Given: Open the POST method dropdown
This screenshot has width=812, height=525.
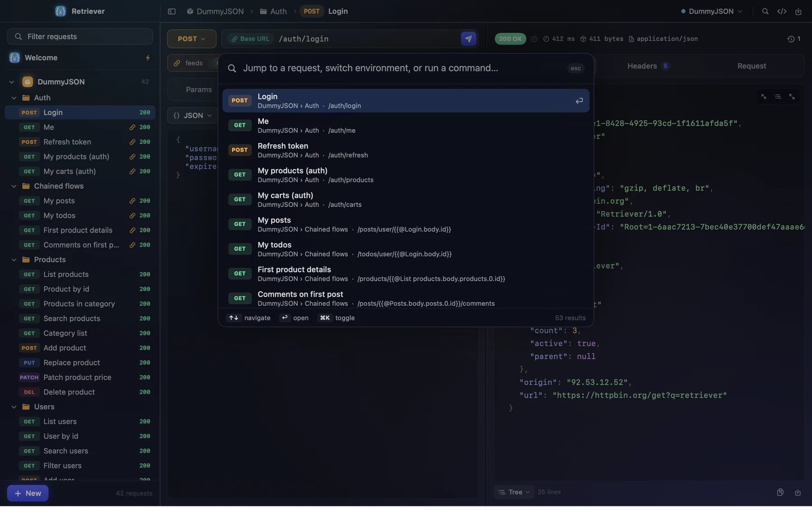Looking at the screenshot, I should point(191,39).
